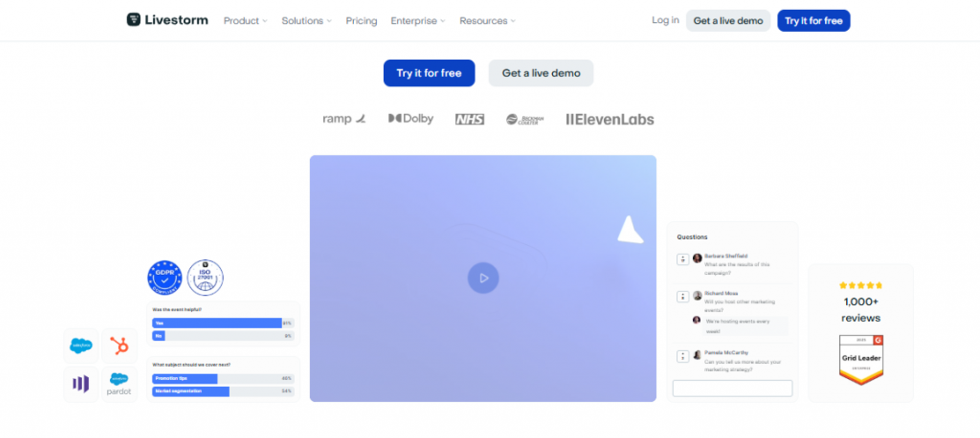The image size is (980, 438).
Task: Click Try it for free in header
Action: point(814,21)
